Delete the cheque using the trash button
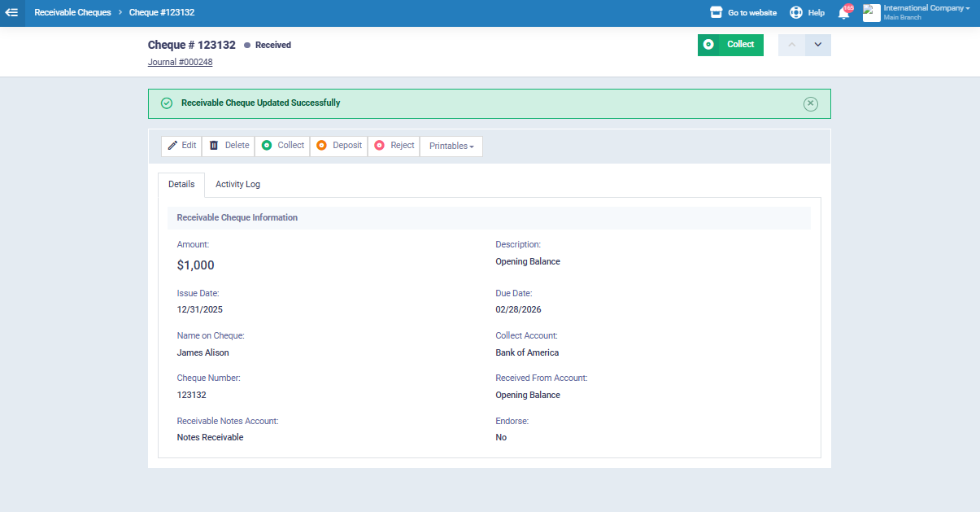 pyautogui.click(x=229, y=146)
